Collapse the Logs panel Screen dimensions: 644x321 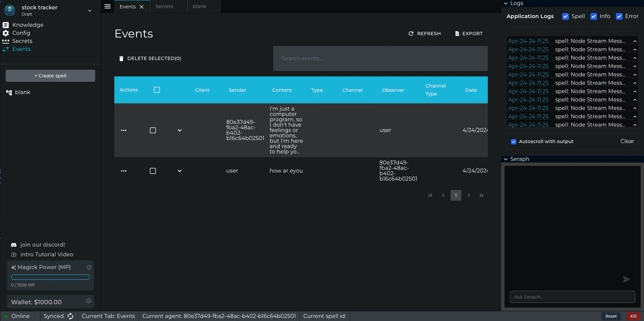coord(506,3)
